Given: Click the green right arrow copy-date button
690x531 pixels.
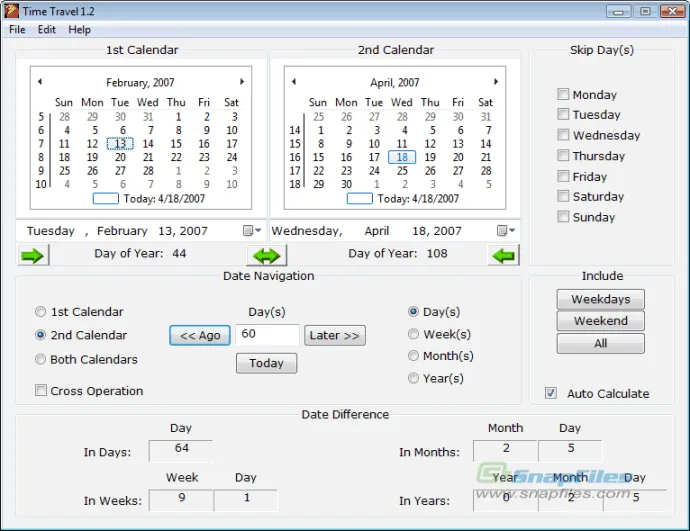Looking at the screenshot, I should [33, 255].
